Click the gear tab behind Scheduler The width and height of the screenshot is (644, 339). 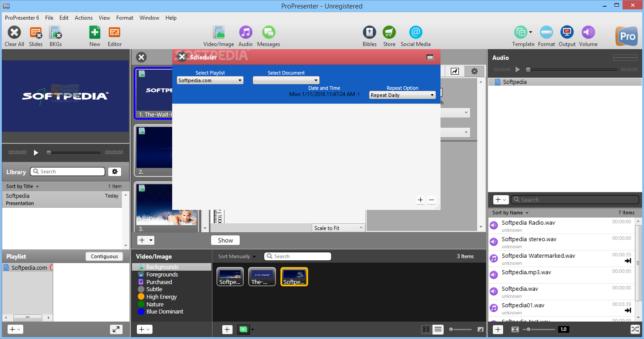475,71
